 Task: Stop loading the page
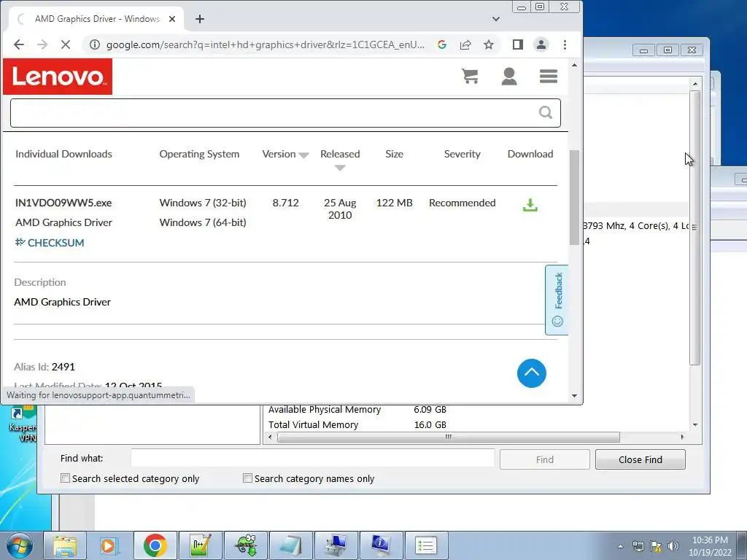pos(66,44)
